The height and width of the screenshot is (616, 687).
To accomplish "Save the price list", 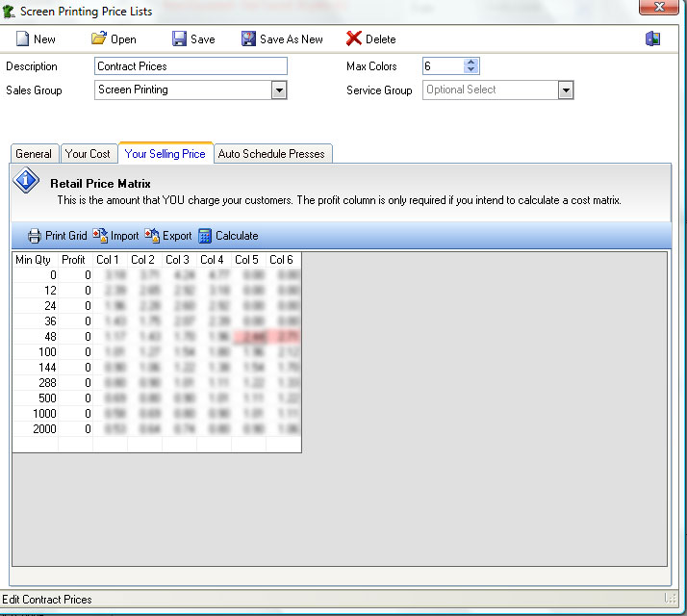I will (x=179, y=39).
